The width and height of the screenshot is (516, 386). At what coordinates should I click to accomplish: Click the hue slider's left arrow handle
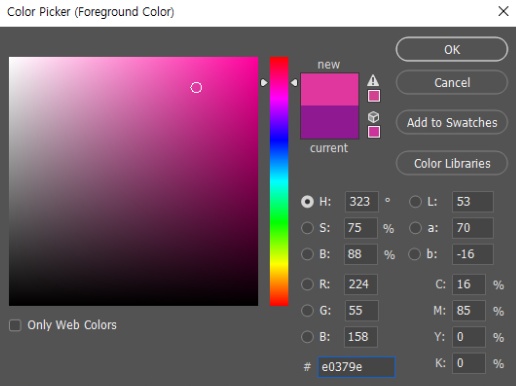tap(264, 82)
